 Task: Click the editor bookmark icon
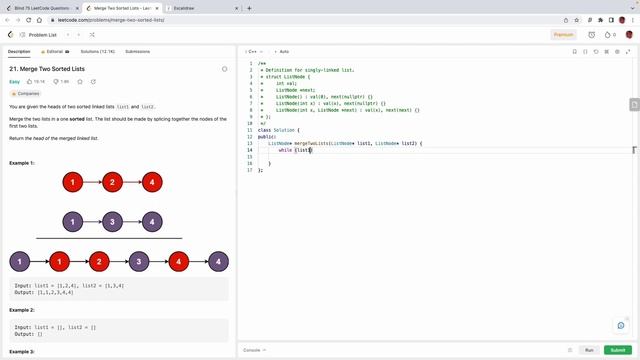[574, 52]
